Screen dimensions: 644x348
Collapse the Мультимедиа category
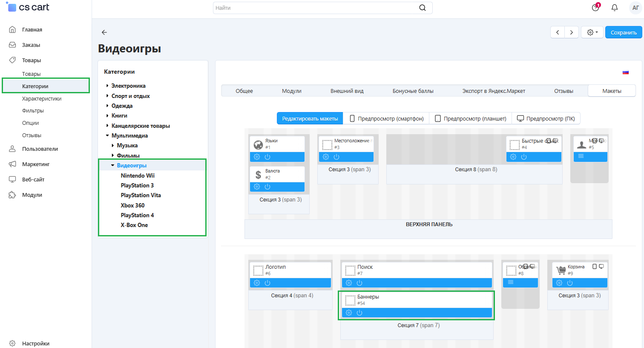(x=107, y=135)
